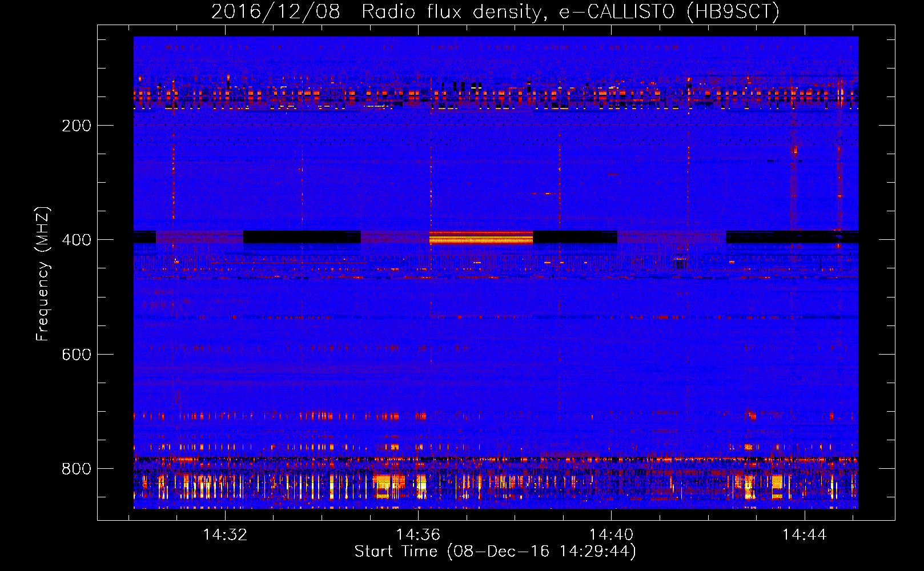Click the 'Start Time (08-Dec-16 14:29:44)' label

495,552
